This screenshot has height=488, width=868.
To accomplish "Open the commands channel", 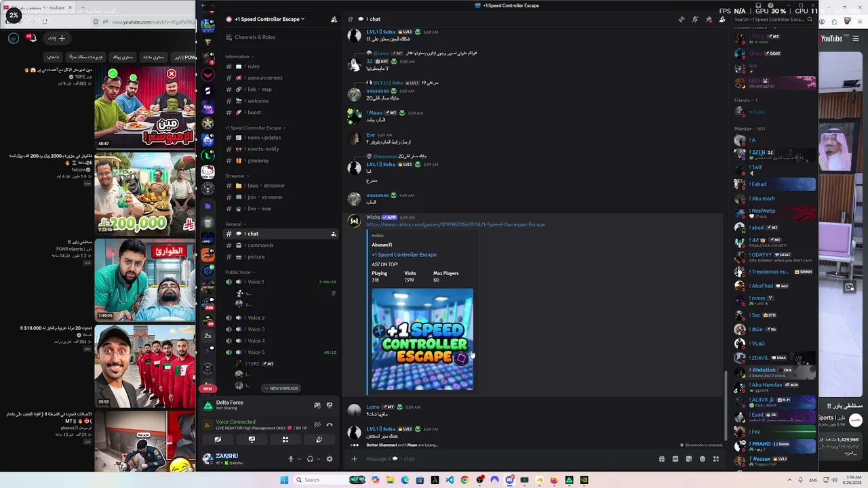I will [x=281, y=245].
